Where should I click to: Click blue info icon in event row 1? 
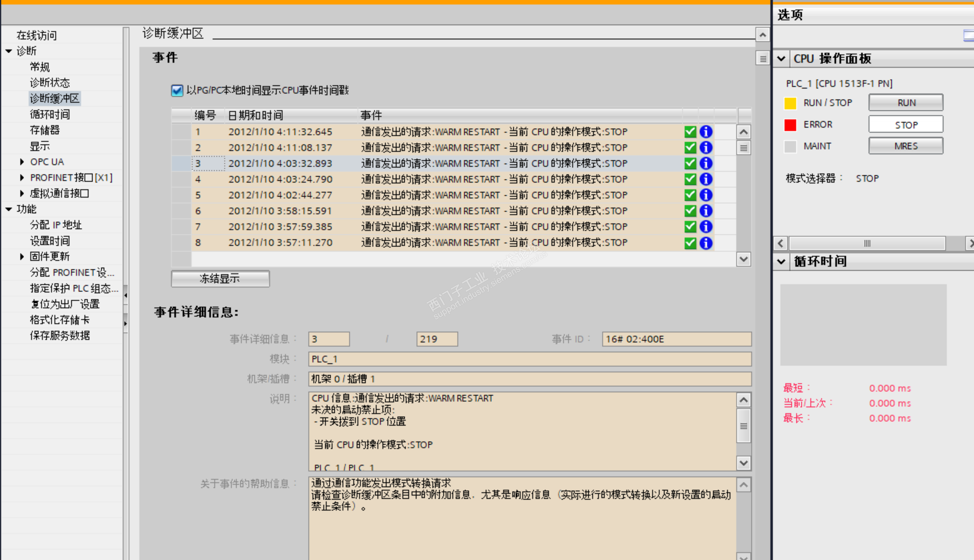click(706, 132)
